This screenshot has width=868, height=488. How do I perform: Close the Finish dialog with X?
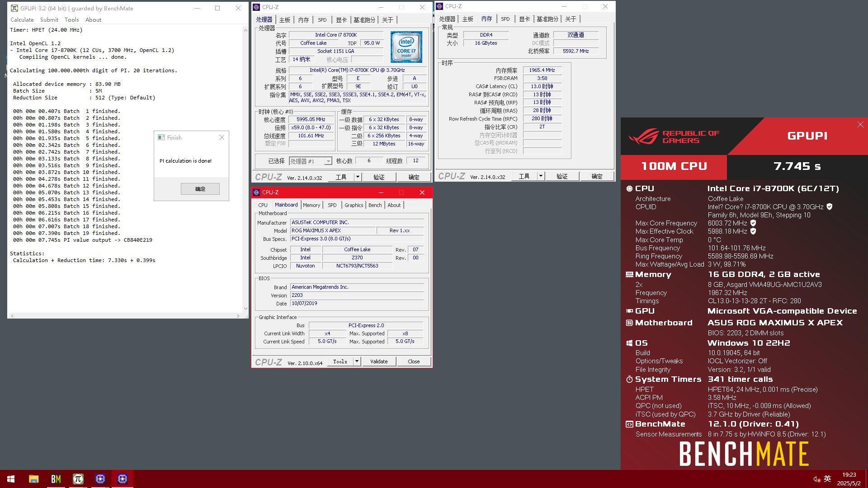pyautogui.click(x=222, y=137)
